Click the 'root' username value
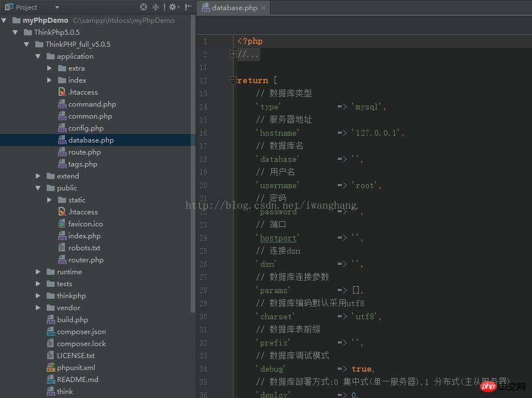 (x=365, y=185)
